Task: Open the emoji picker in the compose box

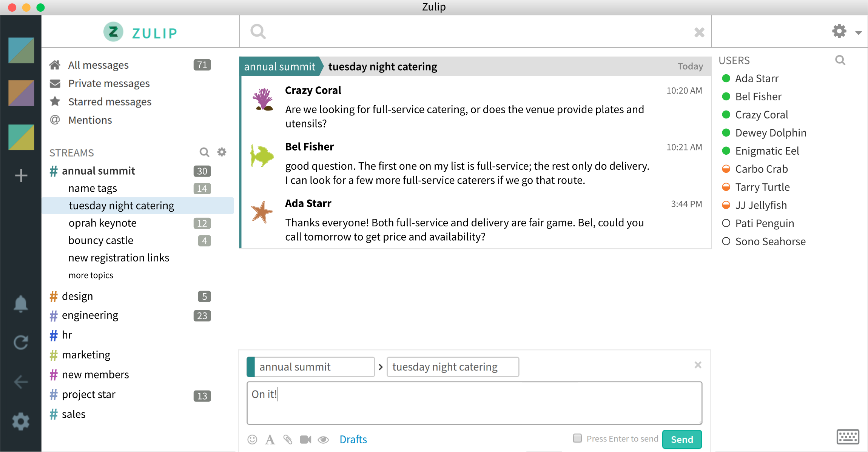Action: pos(252,439)
